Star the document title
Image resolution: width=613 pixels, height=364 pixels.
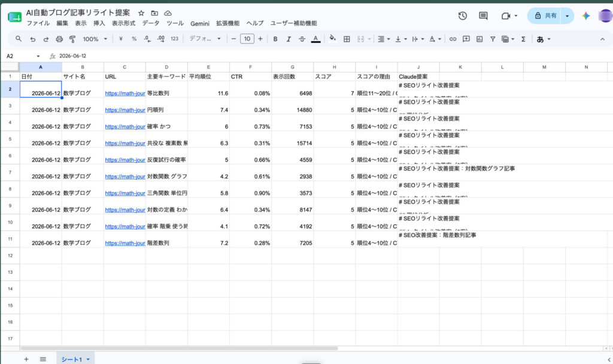141,13
